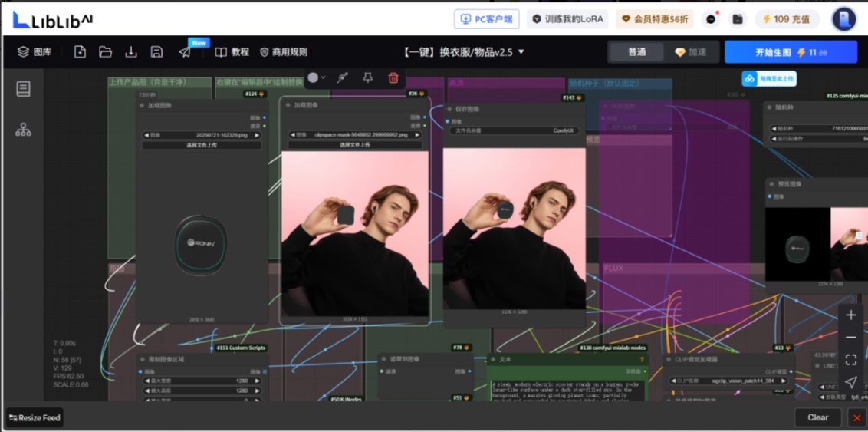Open the messages chat bubble icon
Viewport: 868px width, 432px height.
(711, 19)
